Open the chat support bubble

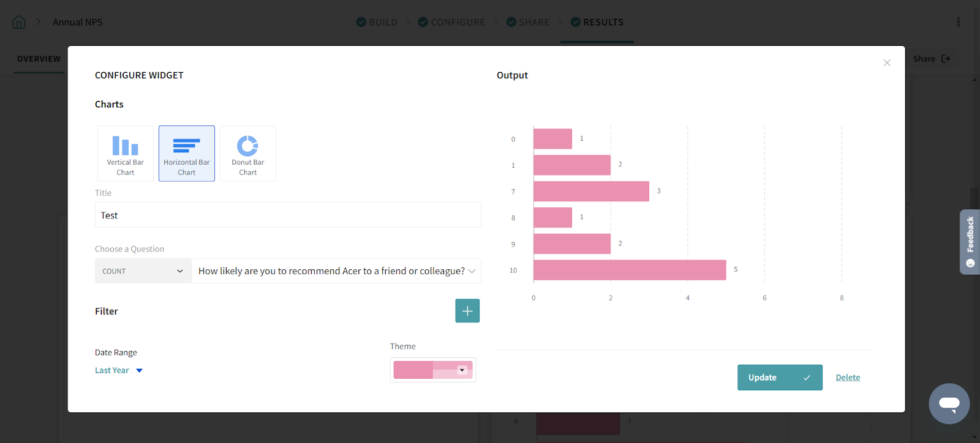tap(949, 404)
